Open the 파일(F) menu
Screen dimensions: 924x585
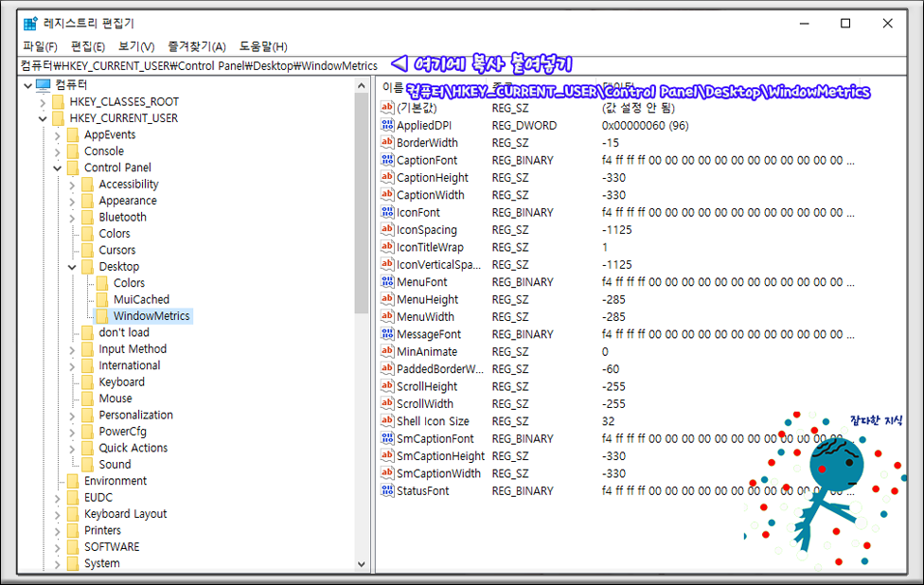click(x=40, y=46)
